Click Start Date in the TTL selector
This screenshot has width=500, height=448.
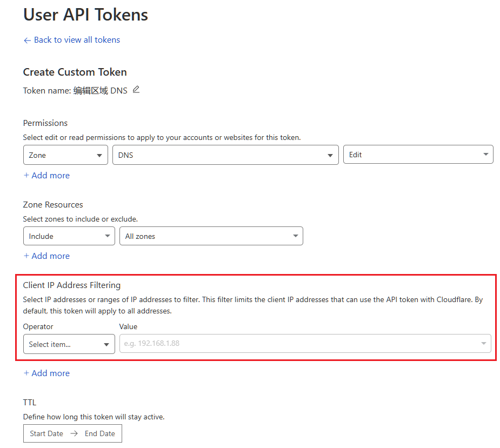45,433
